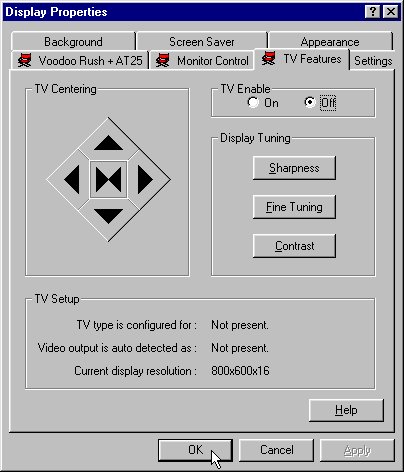Open the Settings tab

point(373,61)
